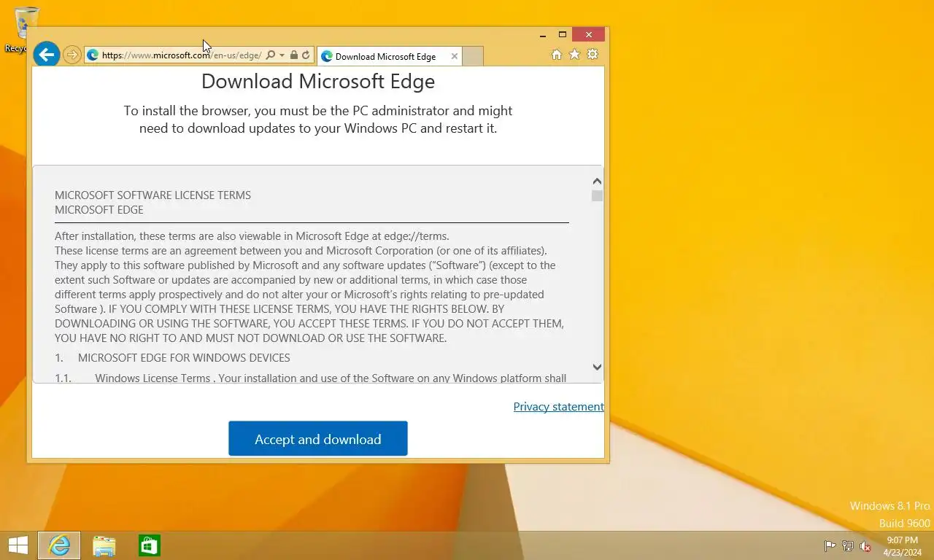Click the Action Center flag icon
The width and height of the screenshot is (934, 560).
click(x=830, y=546)
